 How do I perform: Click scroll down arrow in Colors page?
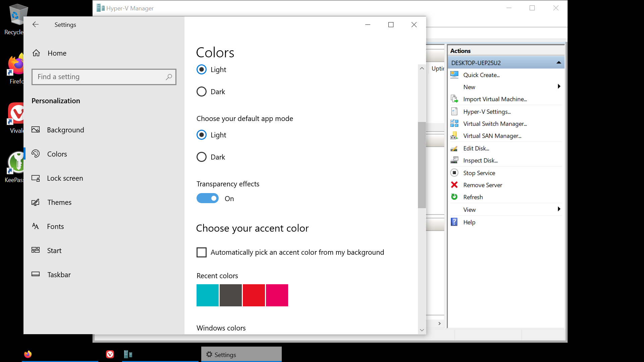422,330
